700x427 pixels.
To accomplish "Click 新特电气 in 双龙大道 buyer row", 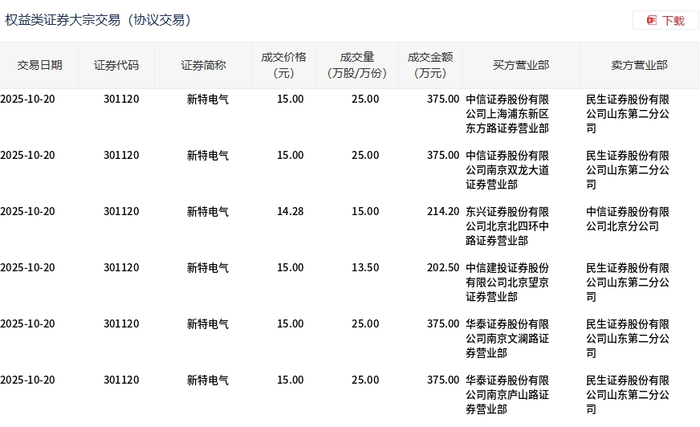I will point(208,155).
